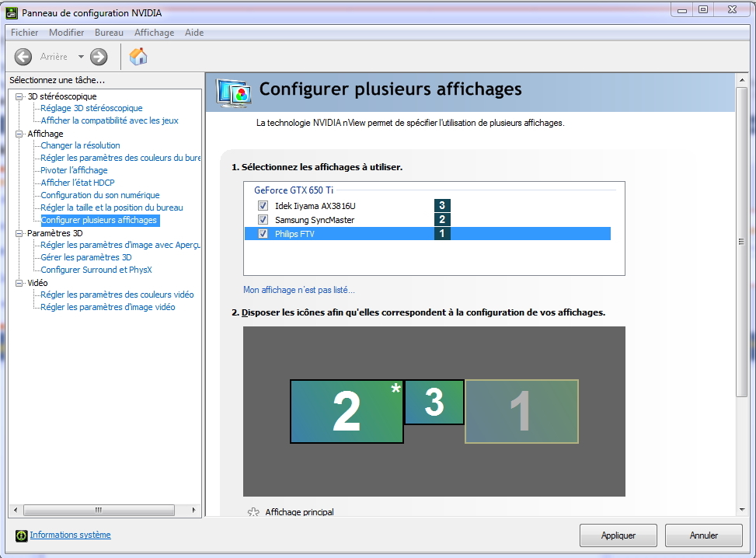Click the task tree scroll left arrow
Image resolution: width=756 pixels, height=558 pixels.
pyautogui.click(x=16, y=510)
